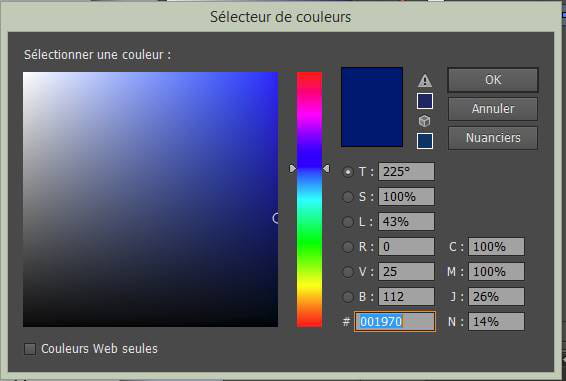Click the non-web-safe cube icon
Viewport: 566px width, 381px height.
tap(424, 121)
